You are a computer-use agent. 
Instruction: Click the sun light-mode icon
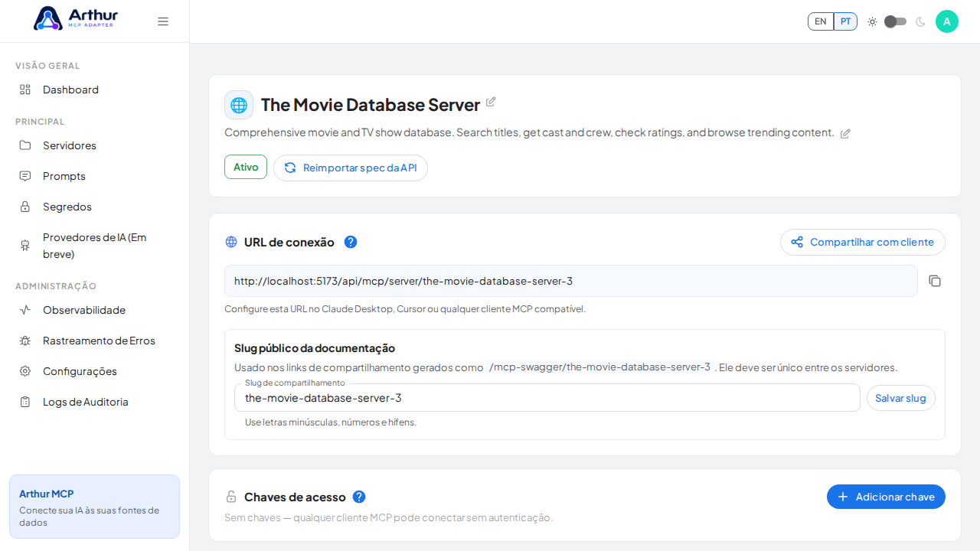[x=872, y=21]
